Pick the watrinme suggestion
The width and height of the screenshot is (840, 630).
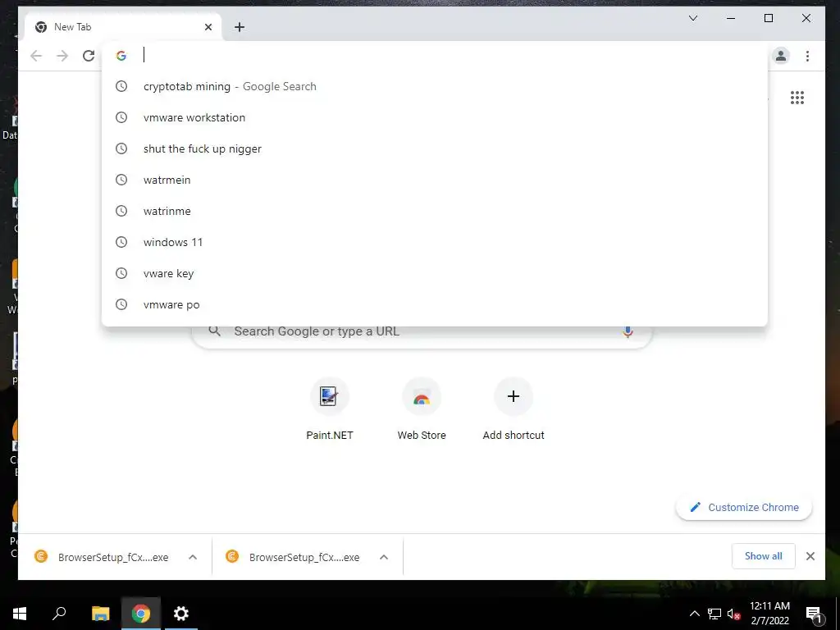tap(435, 211)
